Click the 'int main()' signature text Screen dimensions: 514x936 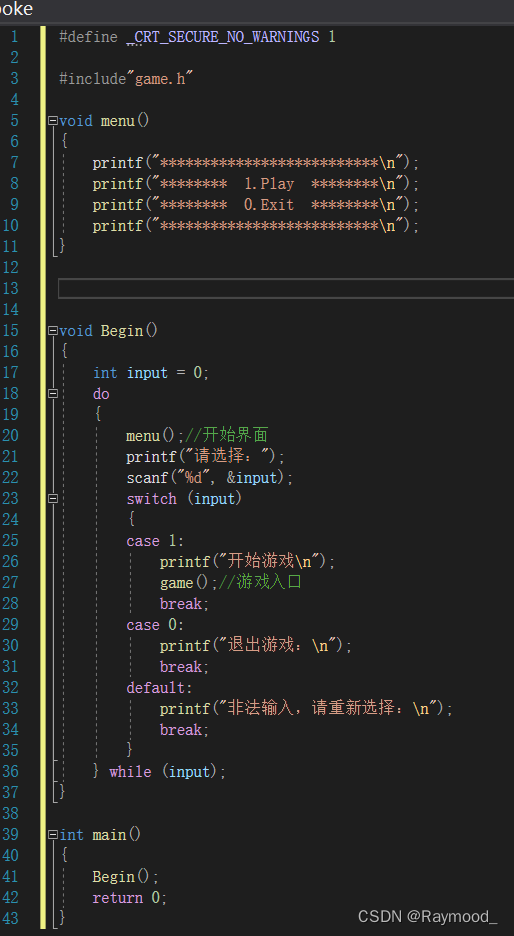coord(100,835)
